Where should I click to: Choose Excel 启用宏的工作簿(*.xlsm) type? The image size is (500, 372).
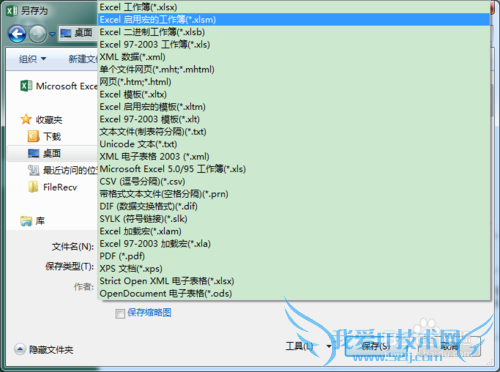tap(294, 20)
